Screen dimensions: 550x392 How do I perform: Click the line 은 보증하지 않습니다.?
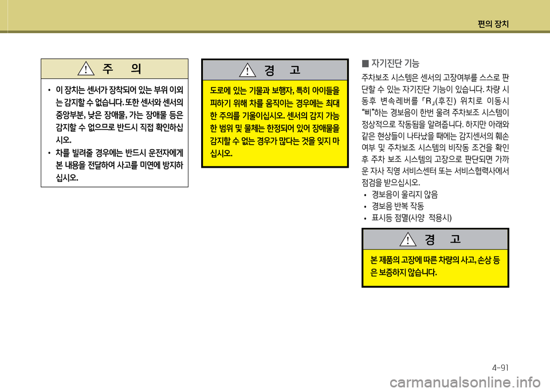[404, 272]
